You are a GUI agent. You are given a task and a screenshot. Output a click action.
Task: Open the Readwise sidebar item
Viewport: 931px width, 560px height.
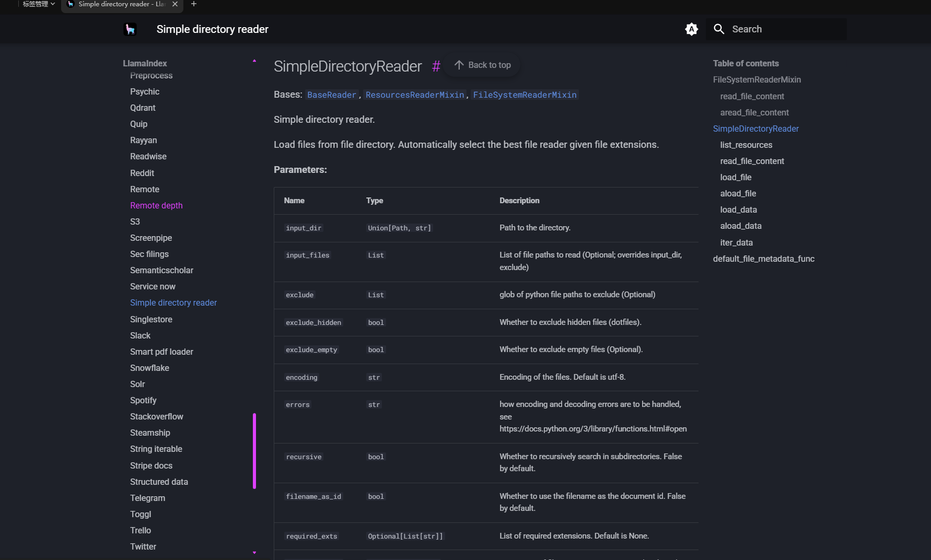coord(148,156)
